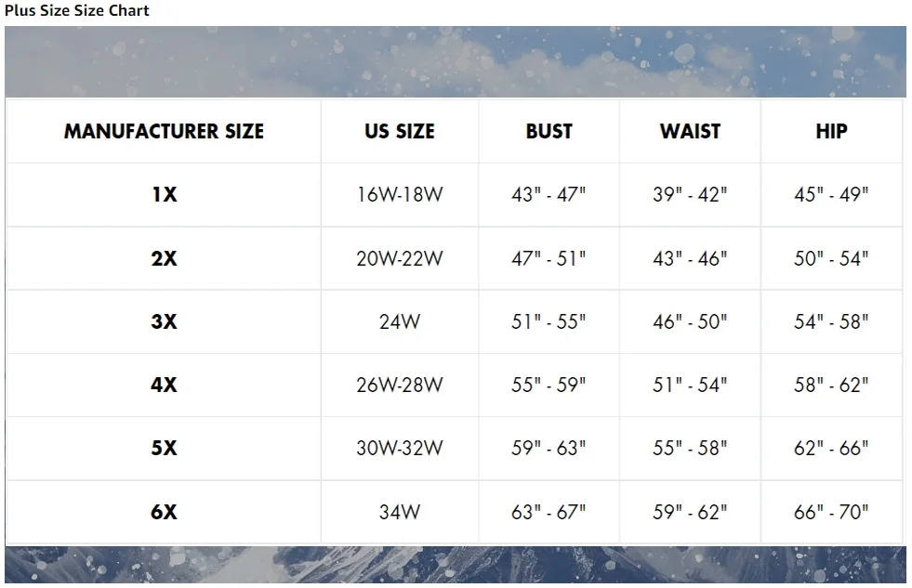Select the 5X manufacturer size cell
Screen dimensions: 912x588
click(164, 449)
